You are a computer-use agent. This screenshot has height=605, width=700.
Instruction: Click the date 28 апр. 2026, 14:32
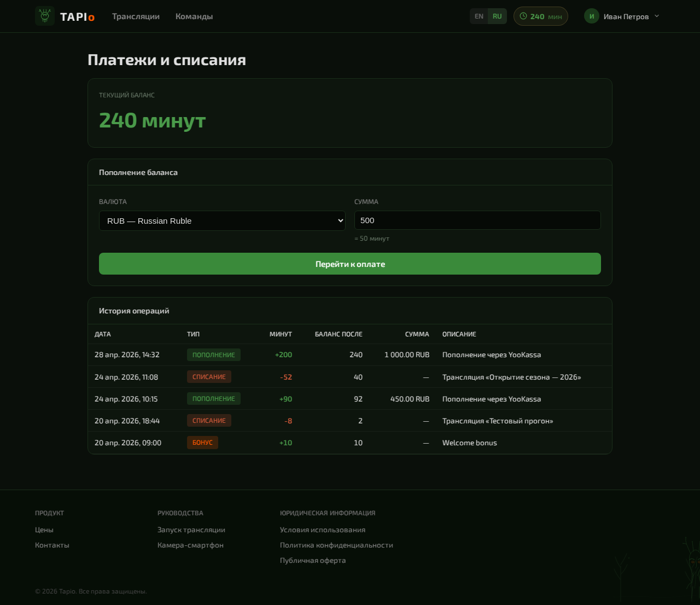click(127, 354)
